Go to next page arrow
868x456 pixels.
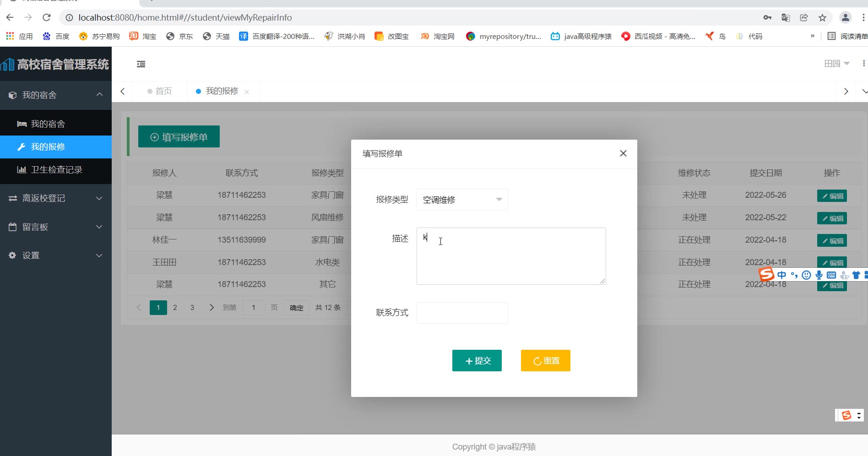coord(211,308)
